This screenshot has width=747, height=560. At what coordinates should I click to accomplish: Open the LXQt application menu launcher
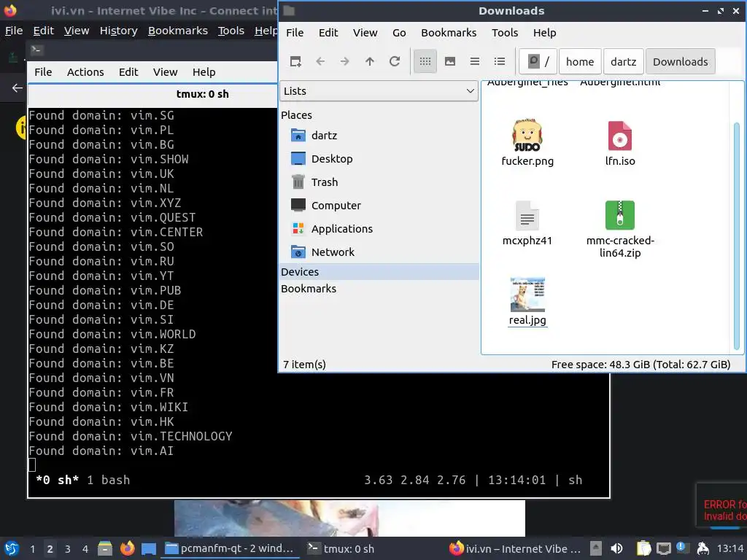[x=12, y=548]
